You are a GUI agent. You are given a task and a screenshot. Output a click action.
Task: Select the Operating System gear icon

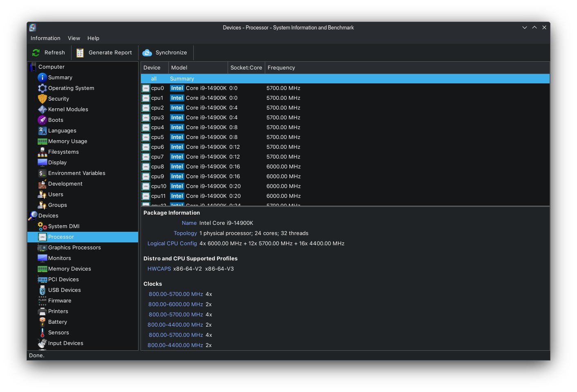(x=42, y=88)
